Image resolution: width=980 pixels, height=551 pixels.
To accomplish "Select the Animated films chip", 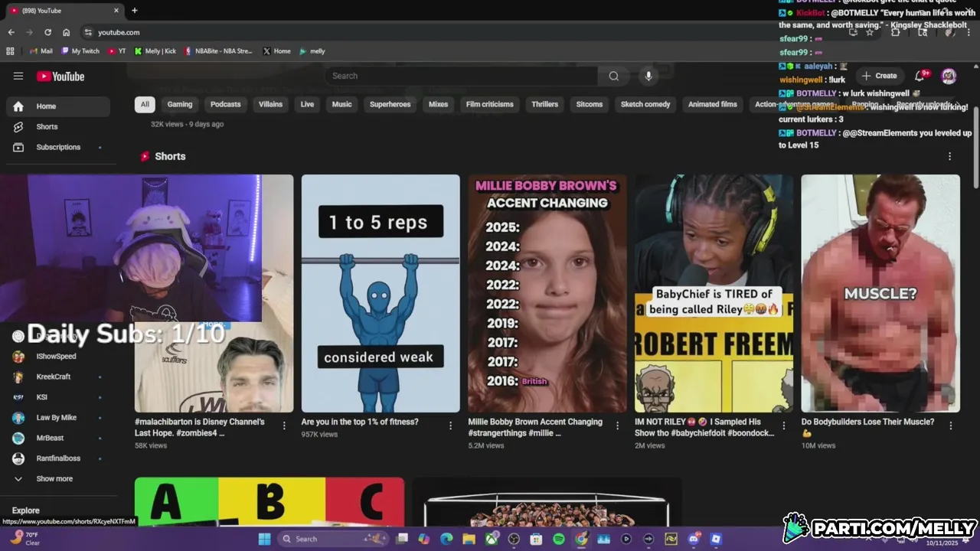I will click(x=712, y=104).
